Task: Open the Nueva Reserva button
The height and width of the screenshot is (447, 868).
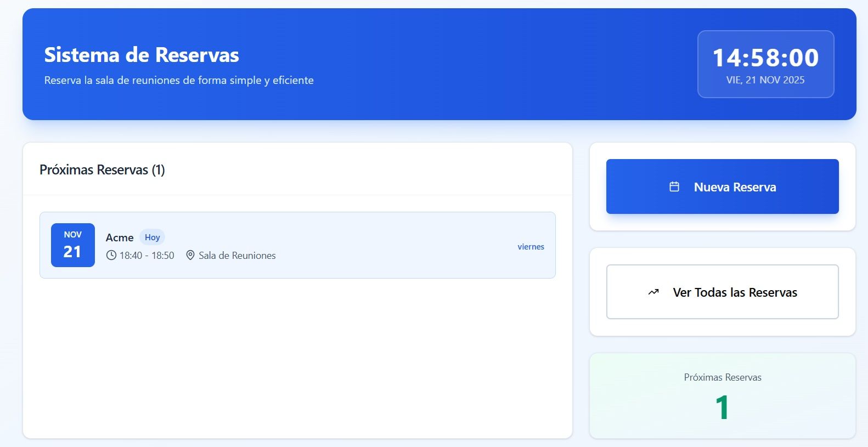Action: 722,186
